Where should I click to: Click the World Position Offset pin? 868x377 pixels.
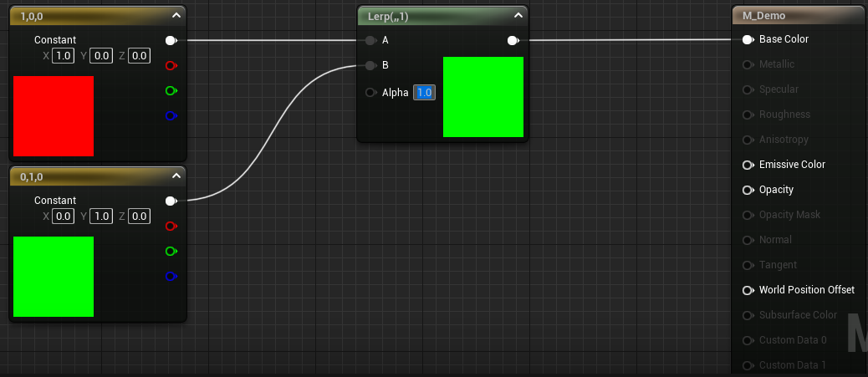(x=748, y=290)
